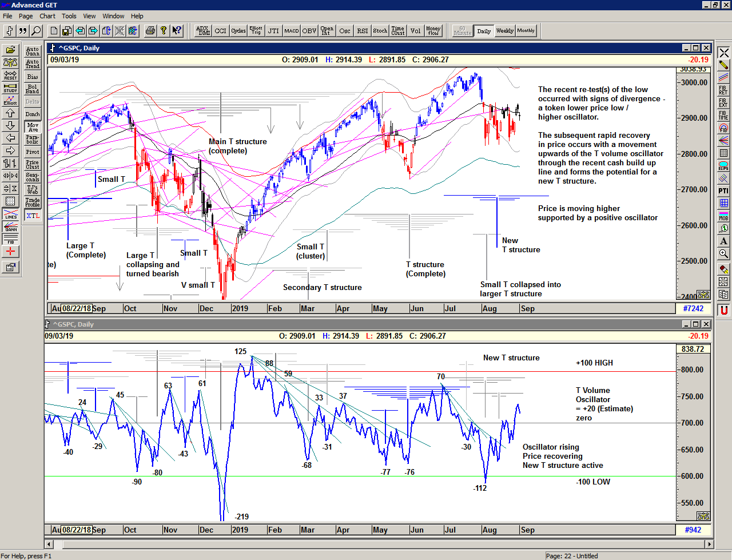
Task: Select the Elliott wave tool
Action: (x=10, y=100)
